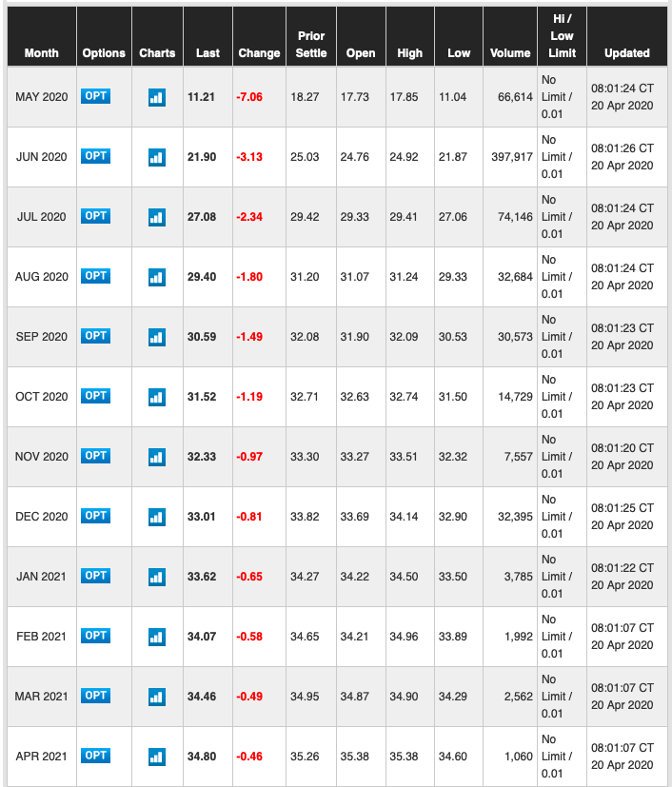
Task: Select the Last column header
Action: [208, 53]
